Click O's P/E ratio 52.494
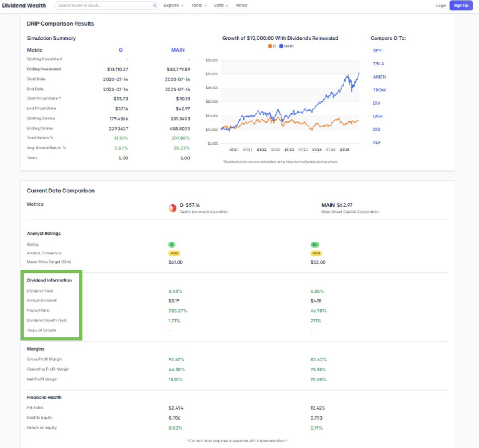The image size is (479, 448). 176,408
